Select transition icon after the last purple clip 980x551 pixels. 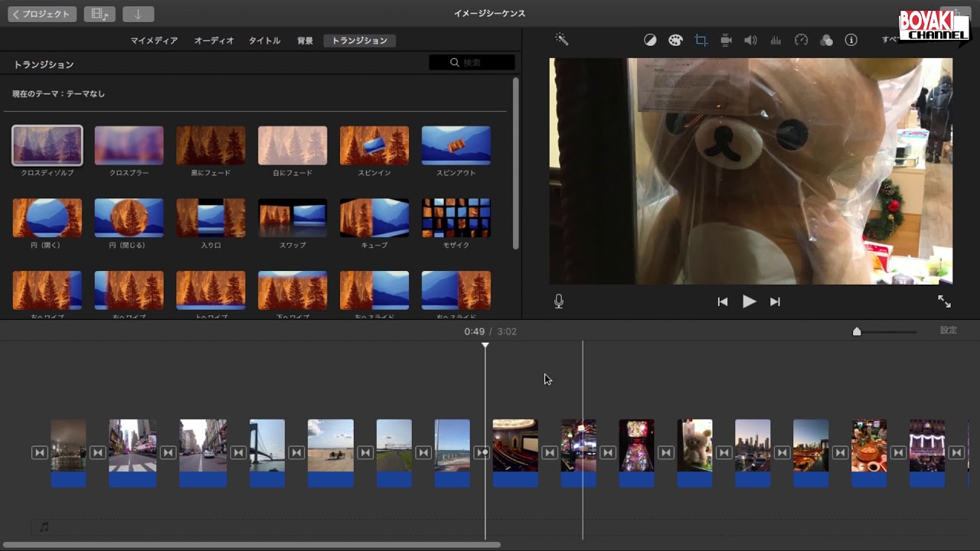pos(956,452)
